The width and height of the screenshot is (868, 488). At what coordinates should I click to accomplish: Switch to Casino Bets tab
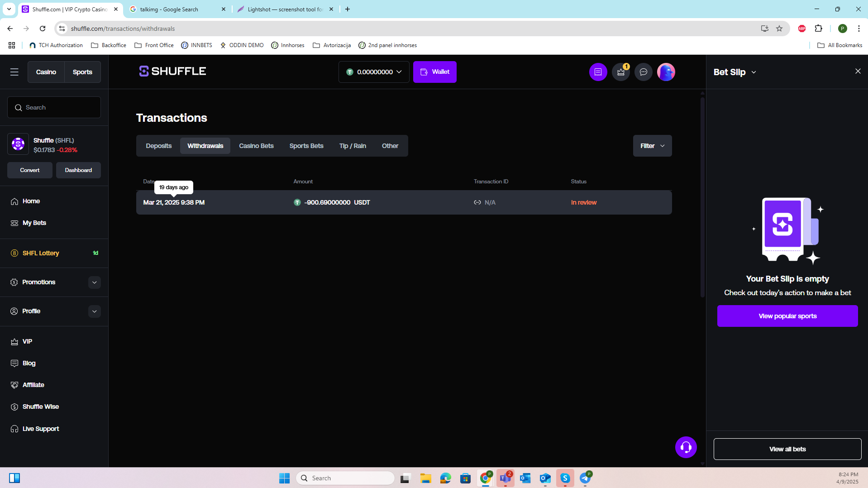point(256,146)
